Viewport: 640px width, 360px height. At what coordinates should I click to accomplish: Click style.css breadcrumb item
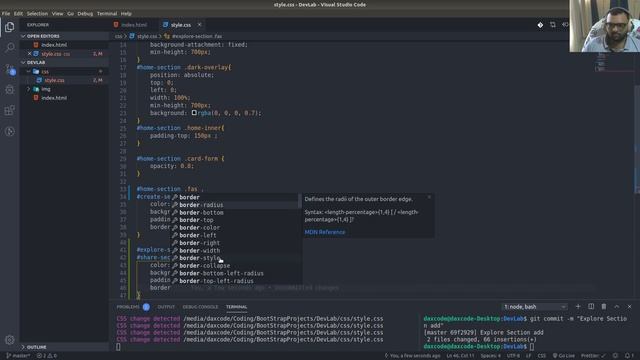pyautogui.click(x=144, y=36)
